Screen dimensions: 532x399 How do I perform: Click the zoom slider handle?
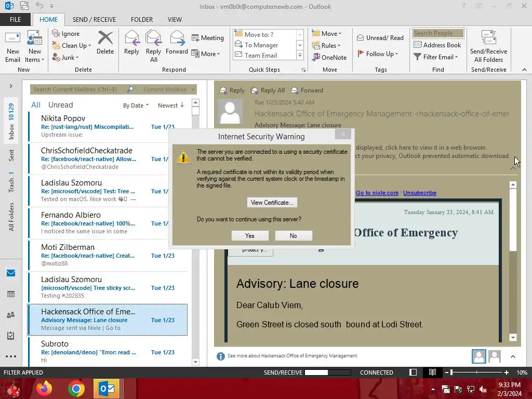[451, 373]
